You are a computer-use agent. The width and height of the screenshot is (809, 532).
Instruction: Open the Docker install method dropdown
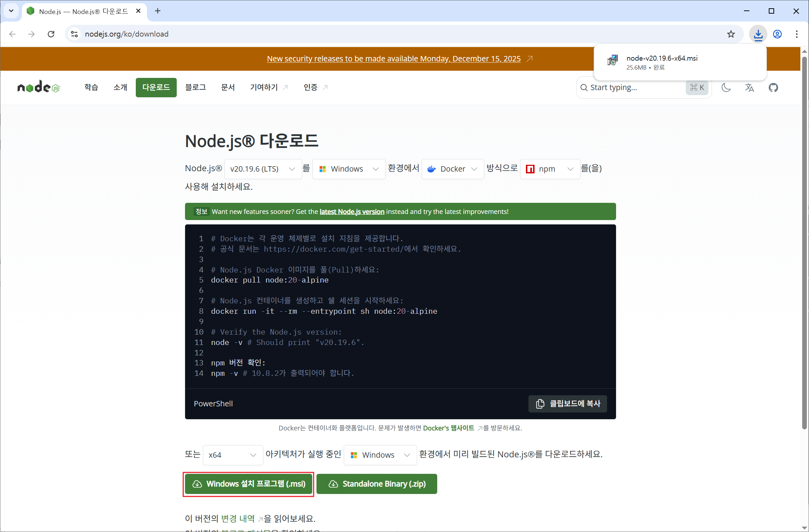(x=452, y=169)
